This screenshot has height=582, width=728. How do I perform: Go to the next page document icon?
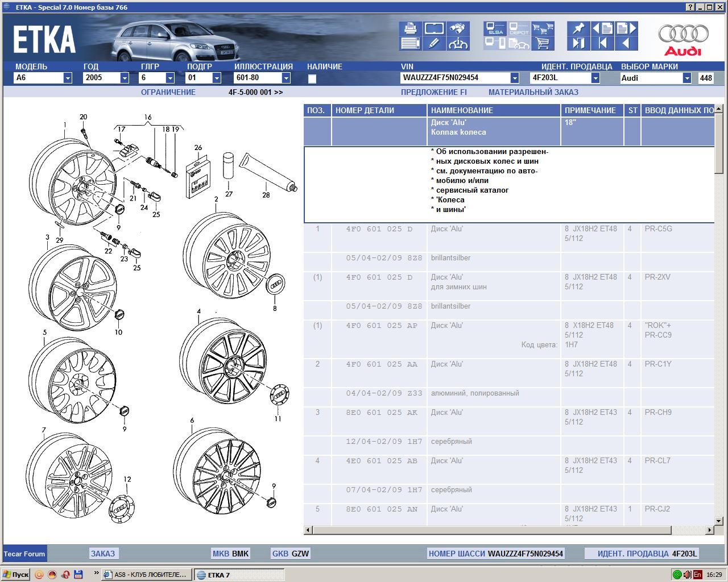(626, 28)
